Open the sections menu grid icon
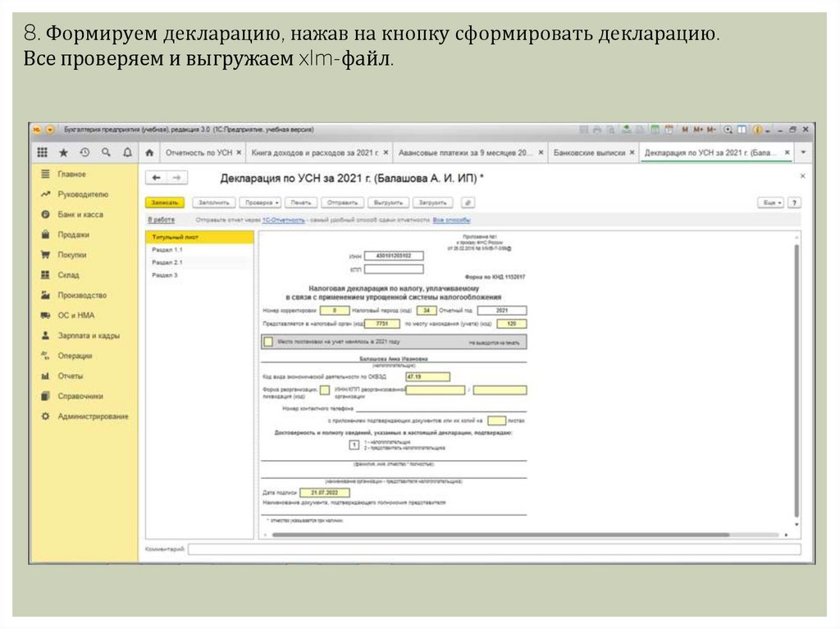Image resolution: width=840 pixels, height=629 pixels. [x=43, y=153]
